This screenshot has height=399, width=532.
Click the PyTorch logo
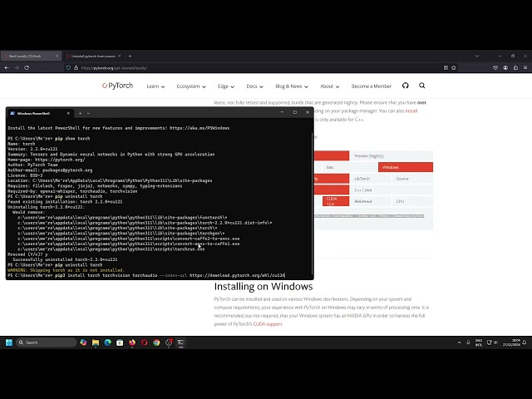pos(117,86)
